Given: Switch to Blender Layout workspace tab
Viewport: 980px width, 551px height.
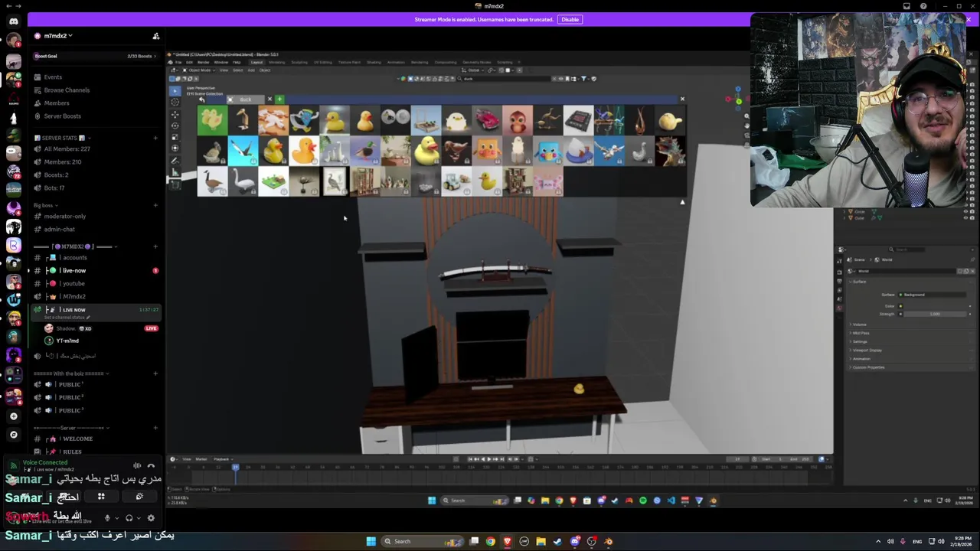Looking at the screenshot, I should [256, 62].
